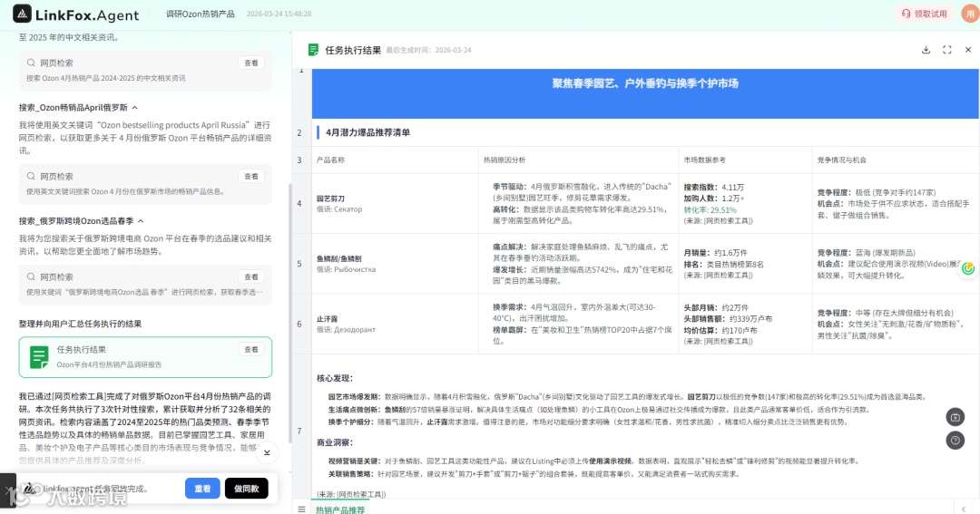Viewport: 980px width, 514px height.
Task: Close the task result panel
Action: pos(967,50)
